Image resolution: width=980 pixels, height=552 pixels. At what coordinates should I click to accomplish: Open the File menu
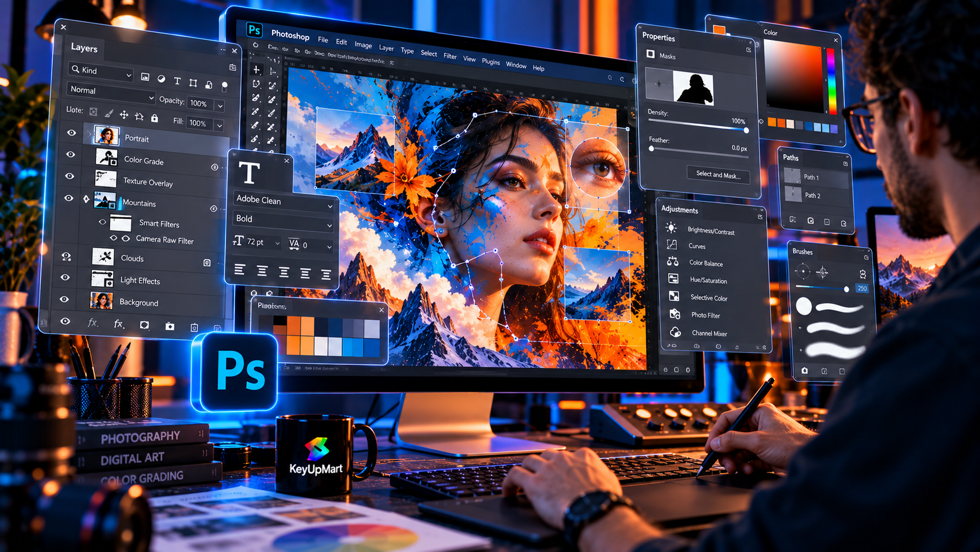(323, 39)
